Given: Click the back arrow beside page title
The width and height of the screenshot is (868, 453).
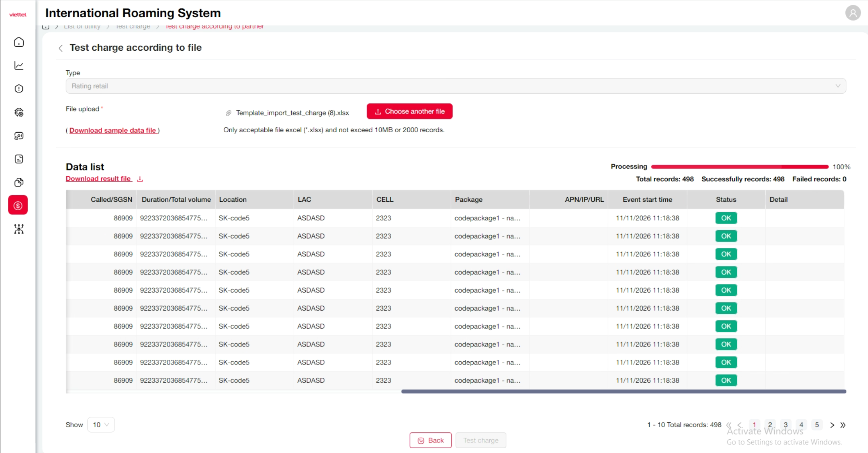Looking at the screenshot, I should (x=61, y=48).
